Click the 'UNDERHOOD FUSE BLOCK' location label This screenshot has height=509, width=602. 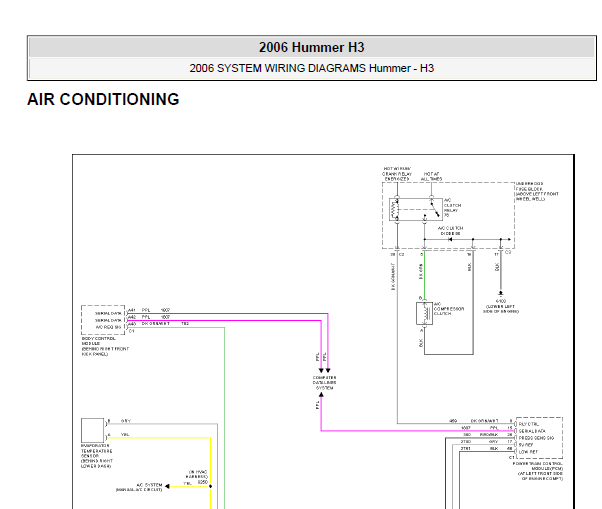pos(537,192)
